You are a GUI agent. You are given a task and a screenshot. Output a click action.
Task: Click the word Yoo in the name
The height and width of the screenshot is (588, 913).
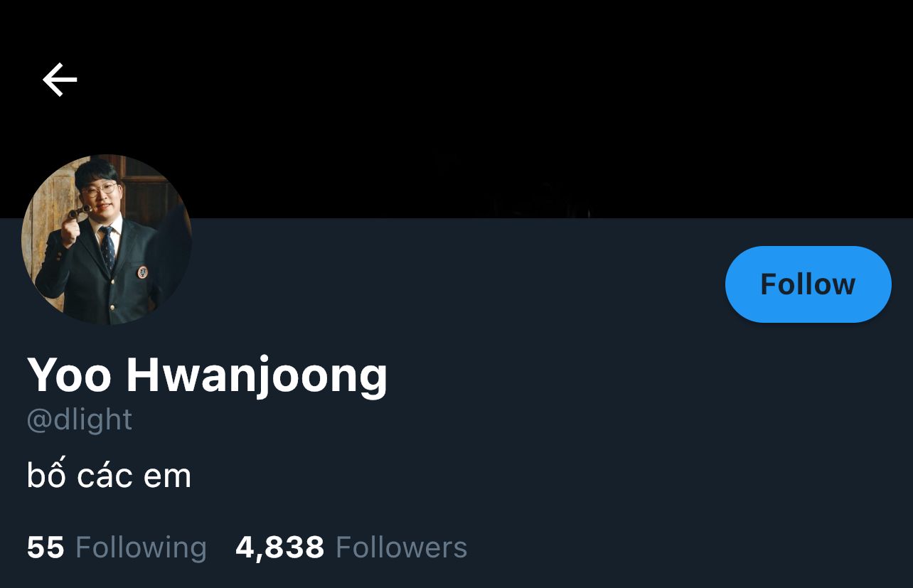[69, 375]
